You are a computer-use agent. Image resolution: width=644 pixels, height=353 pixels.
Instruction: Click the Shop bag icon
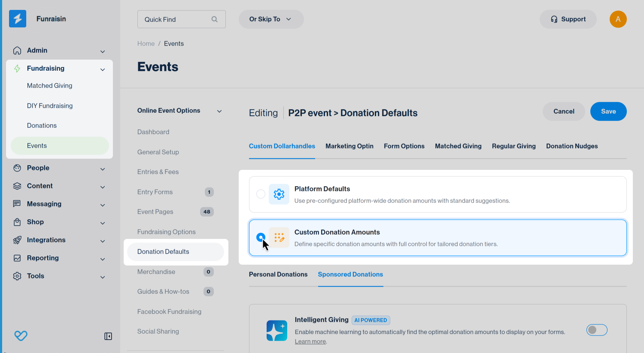click(17, 222)
